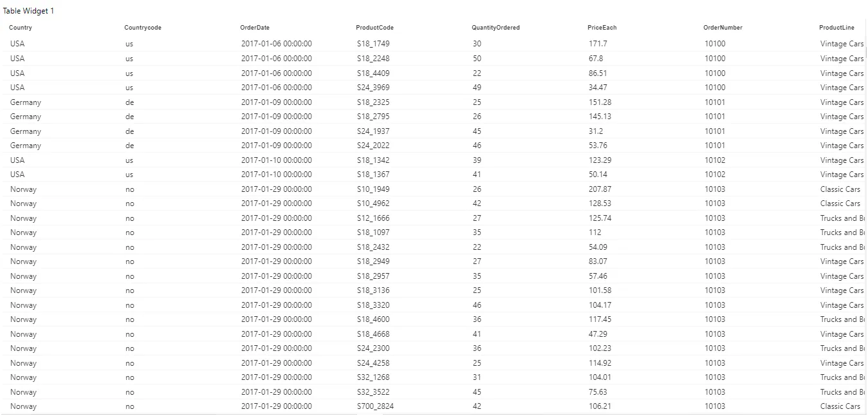Click the ProductCode column header
Viewport: 868px width, 416px height.
click(374, 28)
